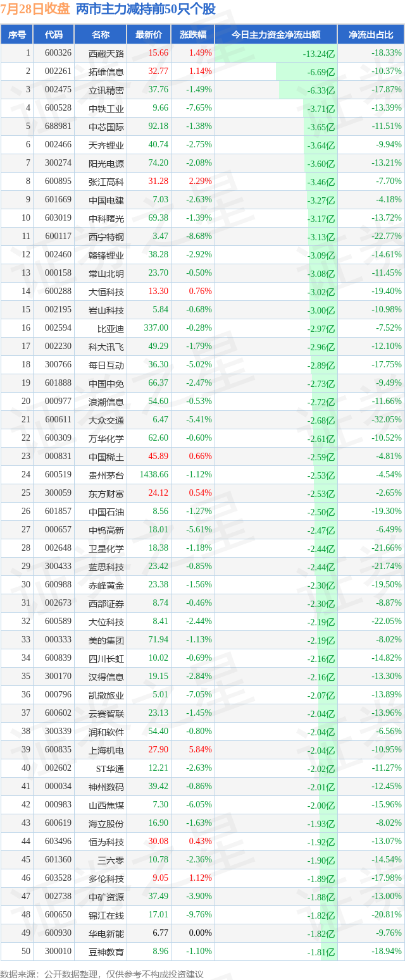
Task: Click stock name 神州数码
Action: coord(106,787)
